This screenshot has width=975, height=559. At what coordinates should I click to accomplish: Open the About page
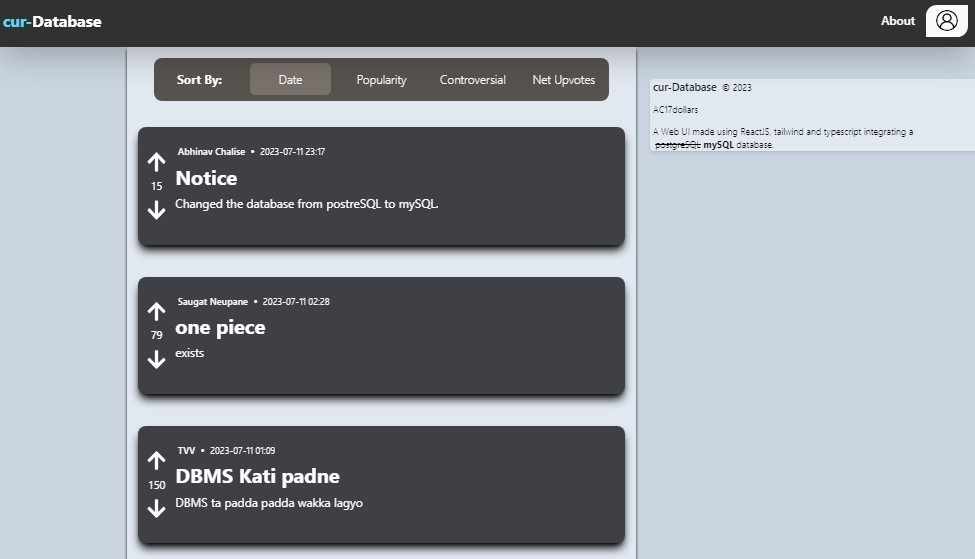pyautogui.click(x=897, y=21)
